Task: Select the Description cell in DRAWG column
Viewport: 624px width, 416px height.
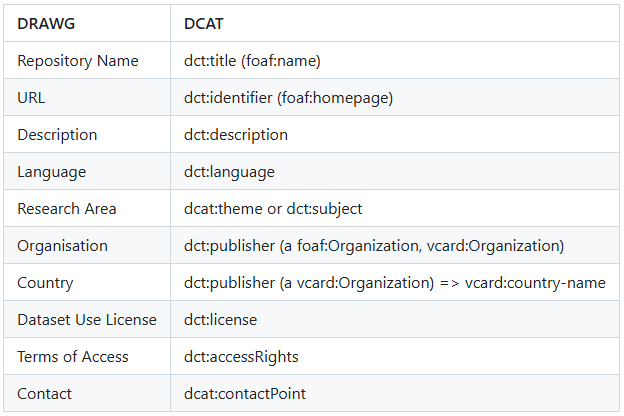Action: coord(57,135)
